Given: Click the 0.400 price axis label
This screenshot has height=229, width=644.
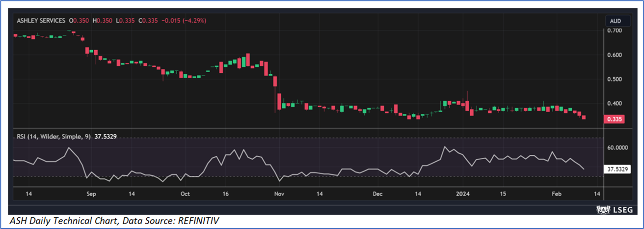Looking at the screenshot, I should coord(615,103).
